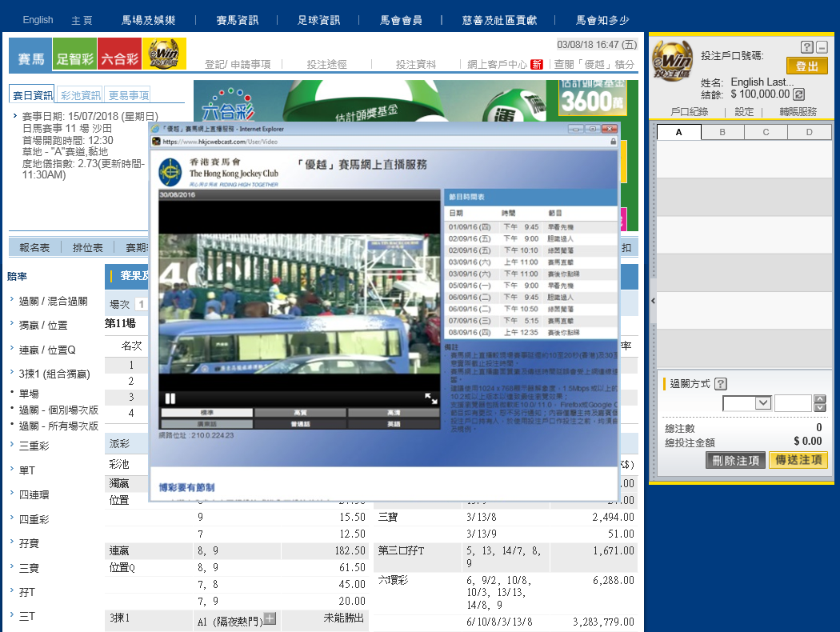Switch video quality to 高質
Screen dimensions: 840x632
pyautogui.click(x=300, y=413)
